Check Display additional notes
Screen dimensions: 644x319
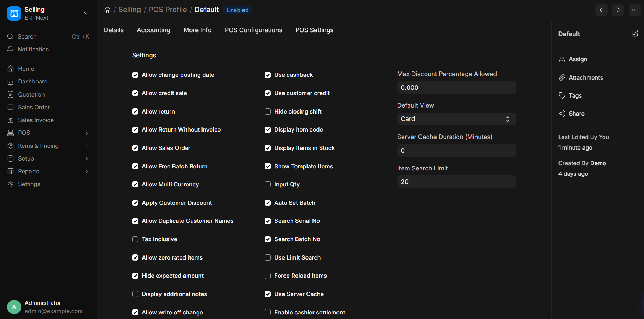point(135,294)
